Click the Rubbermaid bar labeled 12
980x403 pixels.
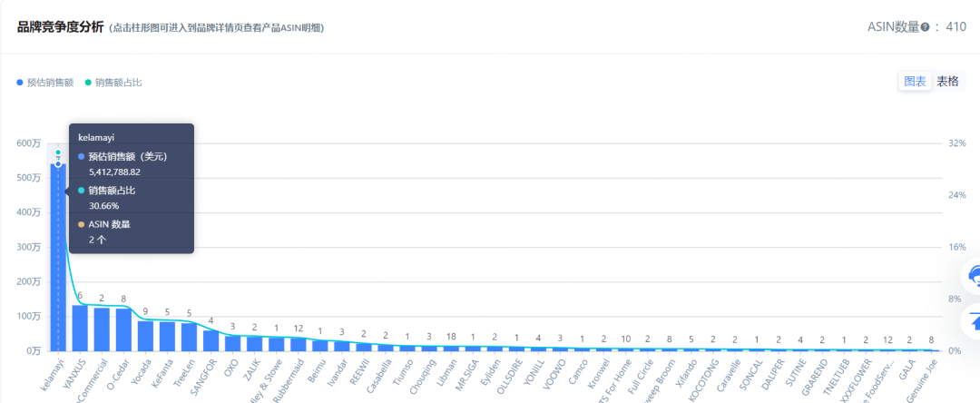point(299,344)
